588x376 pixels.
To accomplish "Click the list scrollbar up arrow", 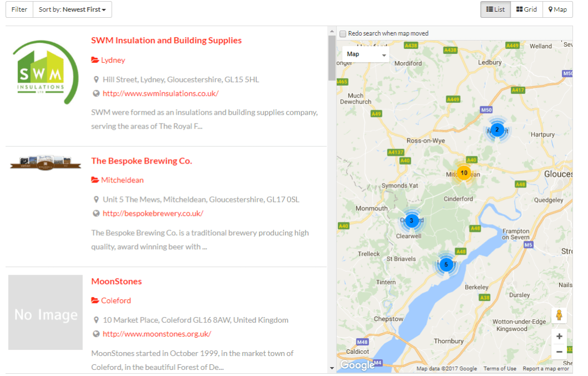I will 331,31.
